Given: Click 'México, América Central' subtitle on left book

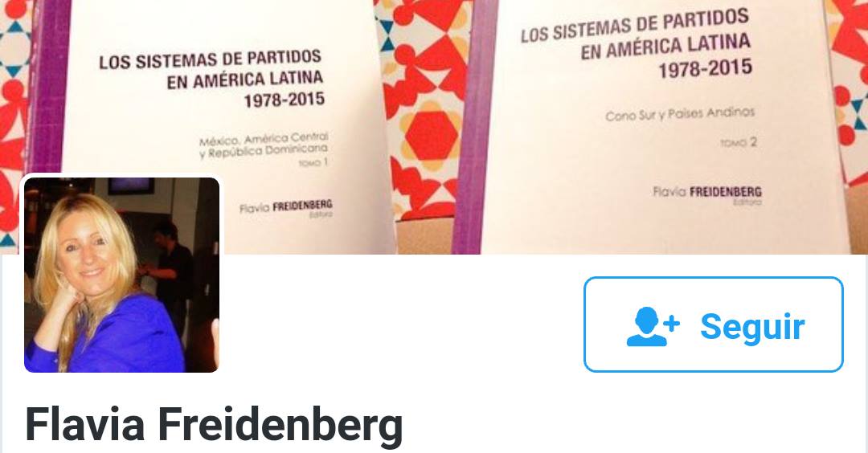Looking at the screenshot, I should [x=264, y=140].
